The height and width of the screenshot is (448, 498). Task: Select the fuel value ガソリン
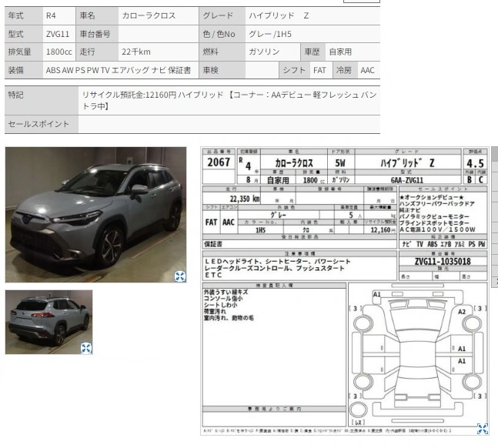[264, 52]
